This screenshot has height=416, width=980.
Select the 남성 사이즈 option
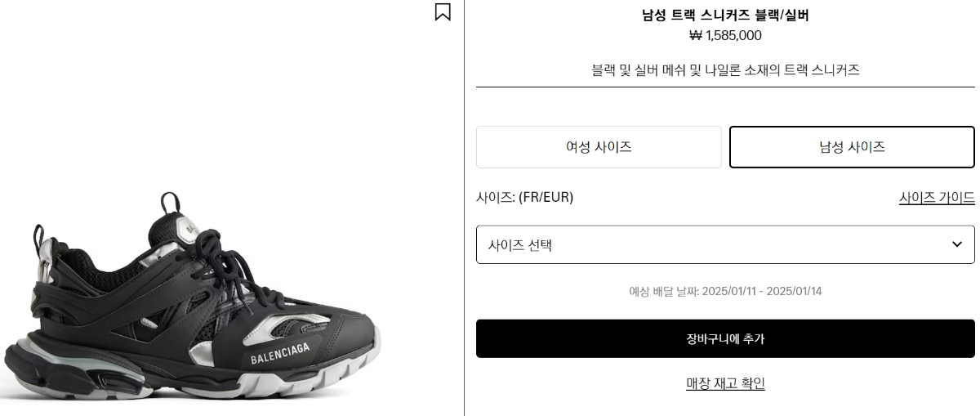coord(852,147)
